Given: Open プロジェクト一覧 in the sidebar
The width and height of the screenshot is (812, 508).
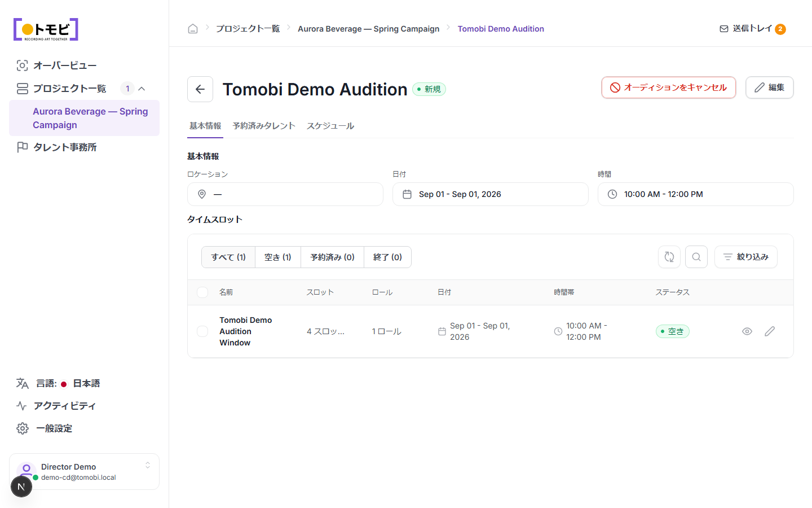Looking at the screenshot, I should tap(69, 89).
